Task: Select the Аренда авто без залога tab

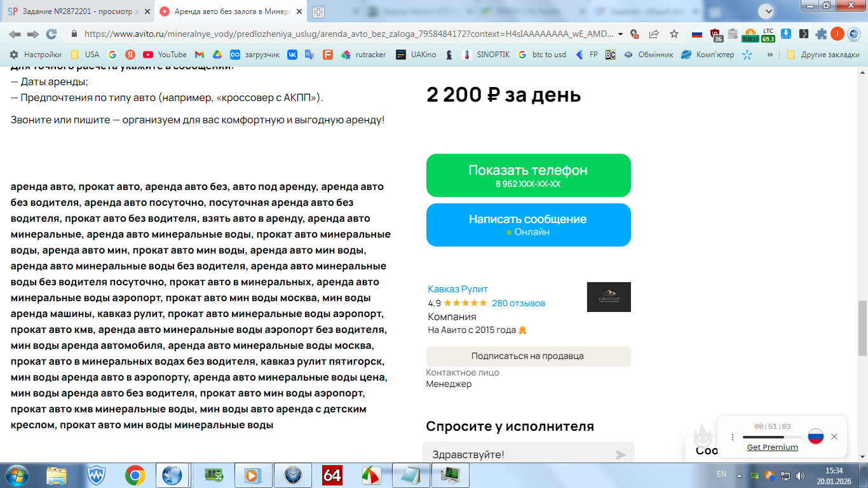Action: click(232, 11)
